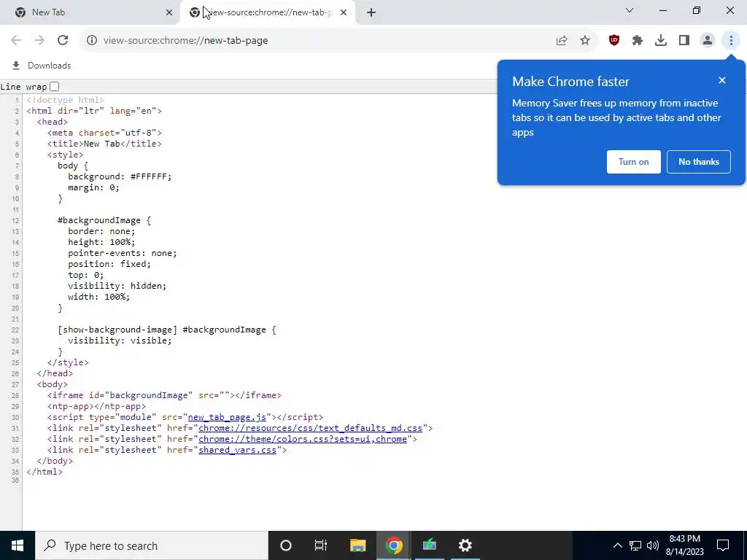Image resolution: width=747 pixels, height=560 pixels.
Task: Open the monitor app icon beside Chrome on taskbar
Action: (x=429, y=545)
